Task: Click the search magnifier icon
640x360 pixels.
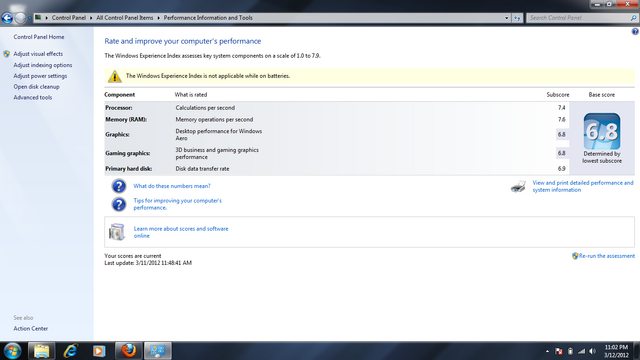Action: point(633,18)
